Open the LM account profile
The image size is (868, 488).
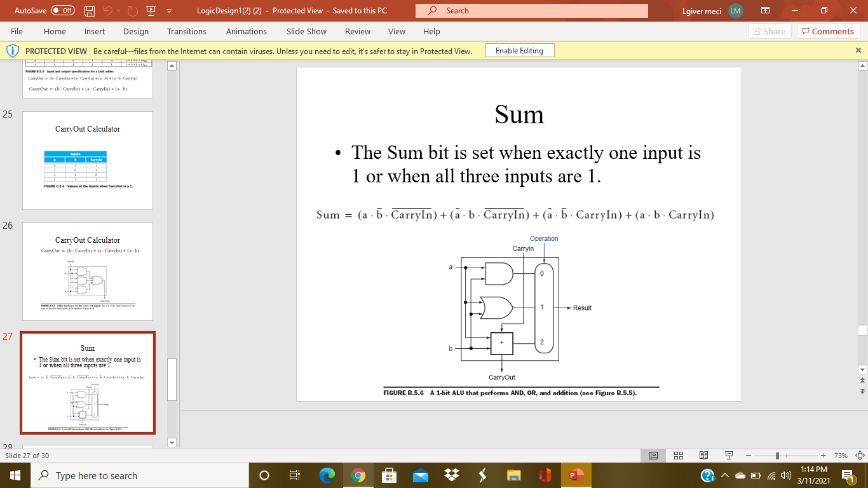(x=736, y=11)
